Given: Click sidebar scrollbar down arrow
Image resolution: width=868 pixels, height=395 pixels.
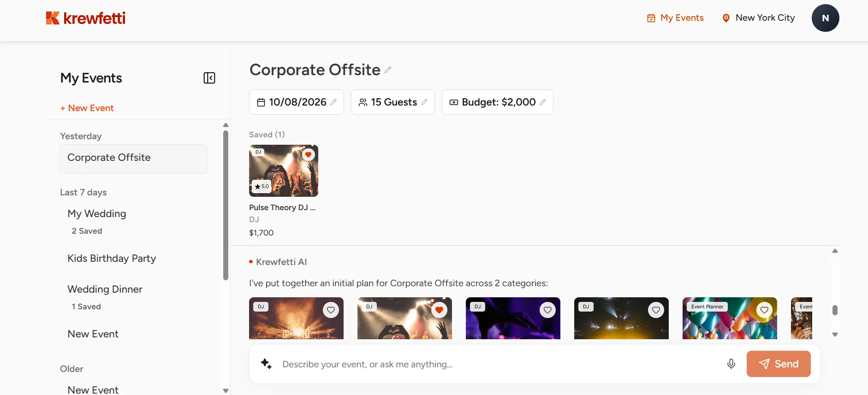Looking at the screenshot, I should pyautogui.click(x=226, y=390).
